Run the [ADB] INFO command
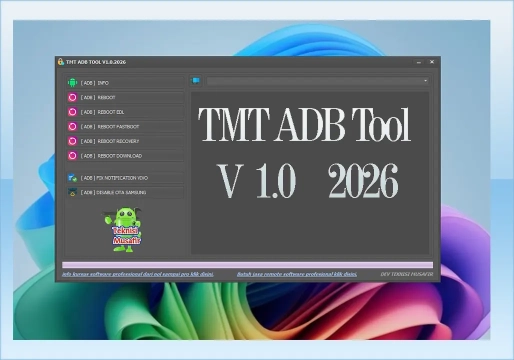Viewport: 514px width, 360px height. [125, 83]
